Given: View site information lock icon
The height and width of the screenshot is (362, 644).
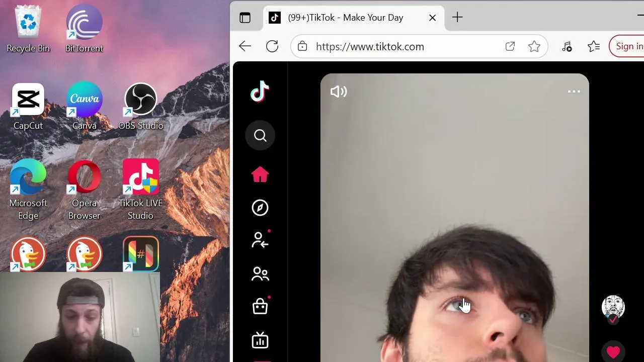Looking at the screenshot, I should (x=302, y=47).
